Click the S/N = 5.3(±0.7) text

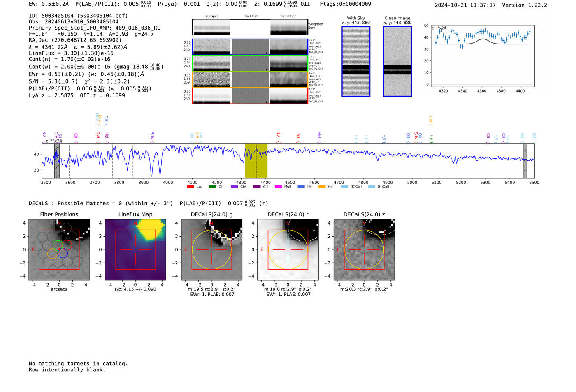tap(53, 81)
